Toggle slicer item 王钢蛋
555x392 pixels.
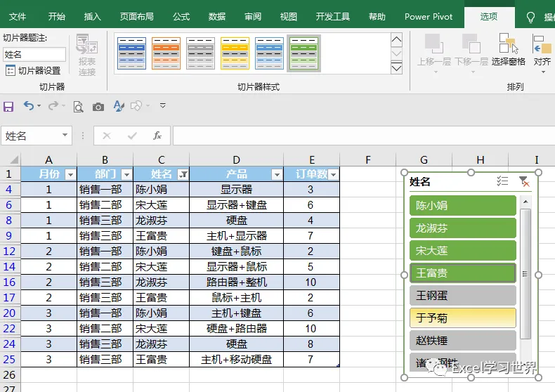tap(463, 296)
